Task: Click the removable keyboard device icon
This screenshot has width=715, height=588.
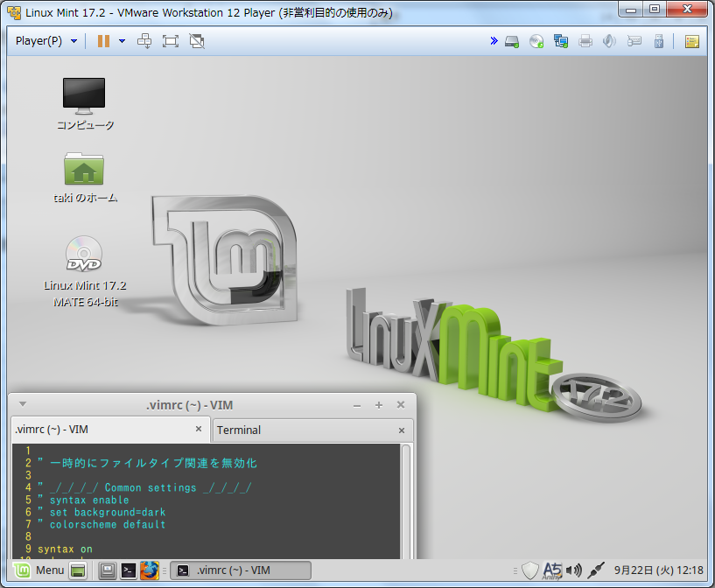Action: pos(634,41)
